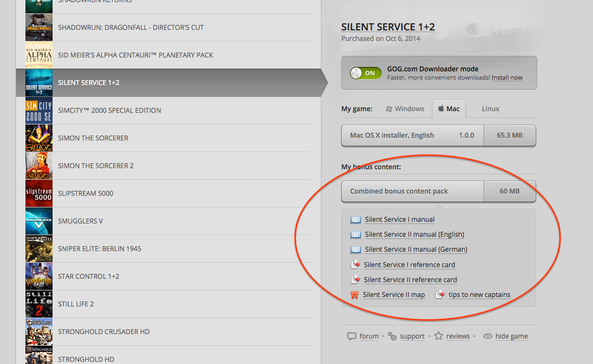
Task: Click document icon beside Service II reference card
Action: pos(355,279)
